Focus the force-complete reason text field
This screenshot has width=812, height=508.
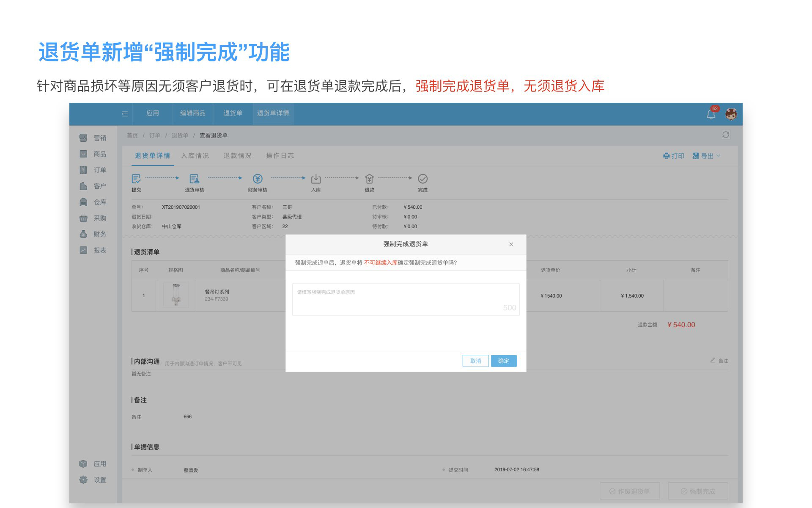(x=405, y=299)
